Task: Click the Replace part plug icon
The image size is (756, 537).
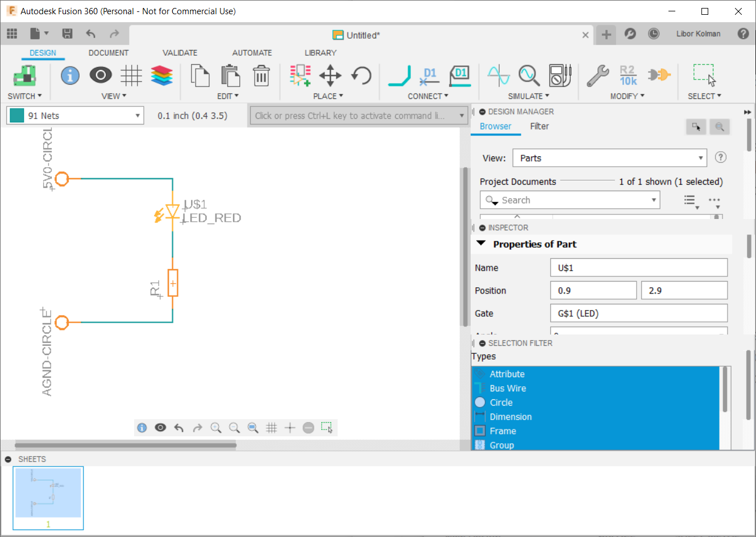Action: [659, 75]
